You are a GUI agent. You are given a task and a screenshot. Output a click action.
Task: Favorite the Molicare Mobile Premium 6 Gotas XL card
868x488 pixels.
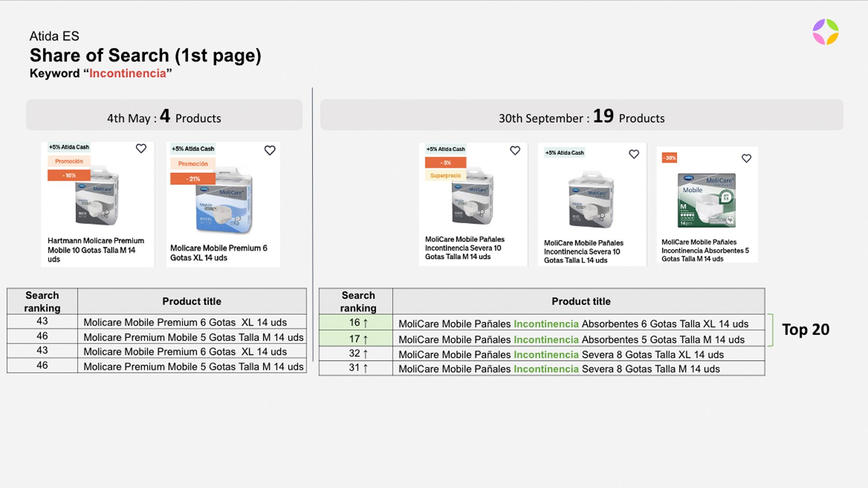pos(270,150)
